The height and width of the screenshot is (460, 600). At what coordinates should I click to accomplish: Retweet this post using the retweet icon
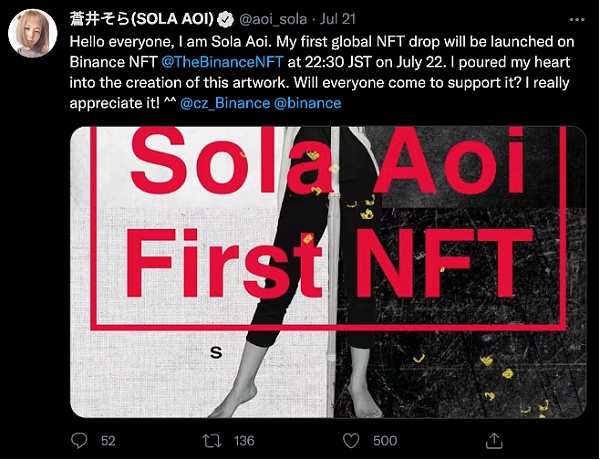[211, 440]
